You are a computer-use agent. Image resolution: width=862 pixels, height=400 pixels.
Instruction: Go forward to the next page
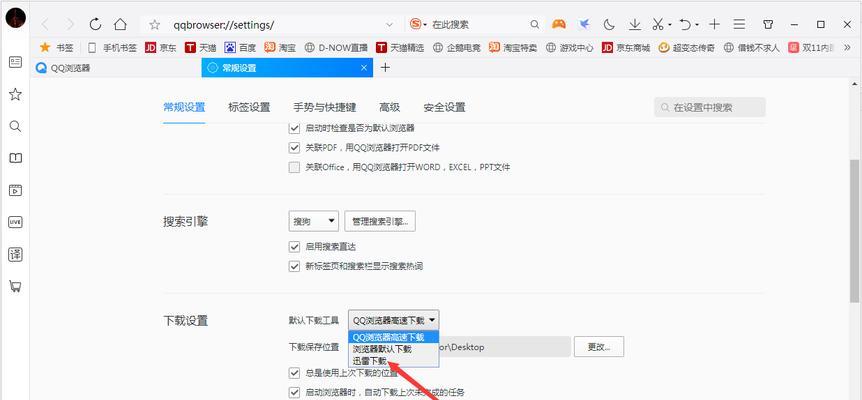70,24
